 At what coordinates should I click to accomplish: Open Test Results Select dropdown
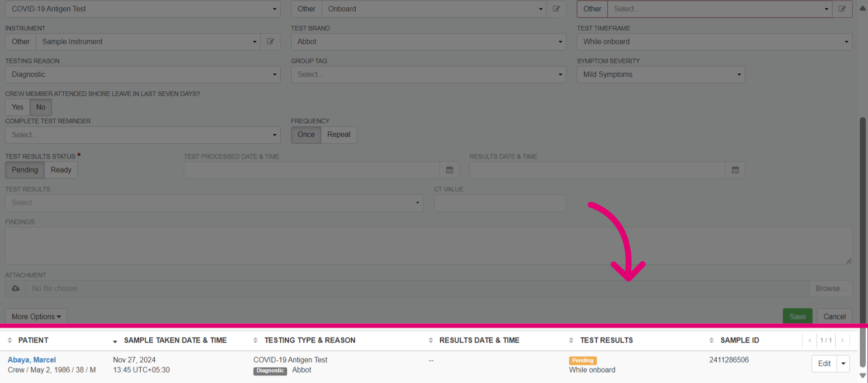(x=214, y=203)
